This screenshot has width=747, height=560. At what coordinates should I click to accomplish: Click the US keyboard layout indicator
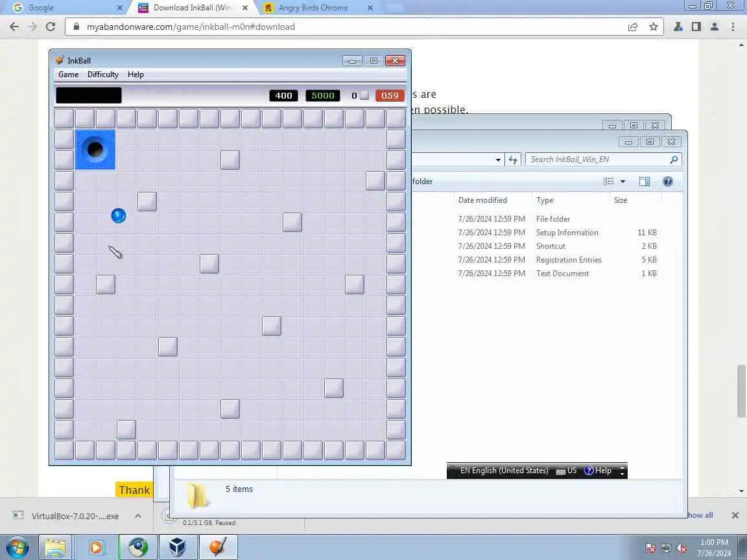click(567, 471)
